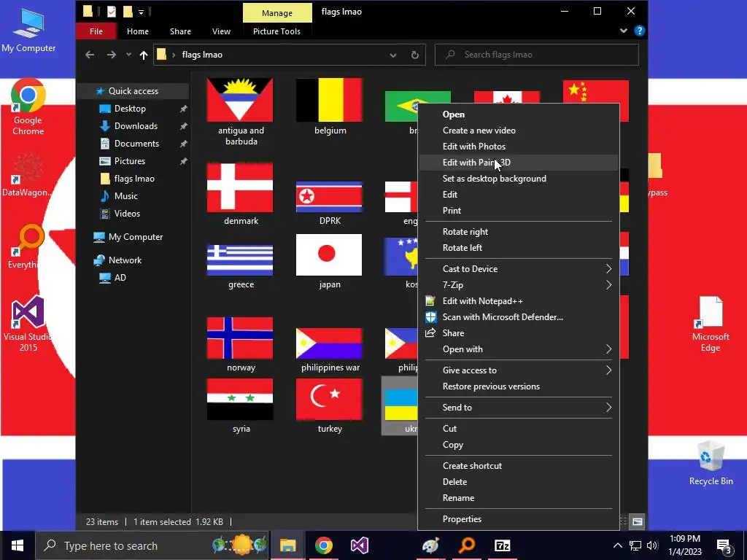
Task: Open Downloads in the navigation pane
Action: coord(136,126)
